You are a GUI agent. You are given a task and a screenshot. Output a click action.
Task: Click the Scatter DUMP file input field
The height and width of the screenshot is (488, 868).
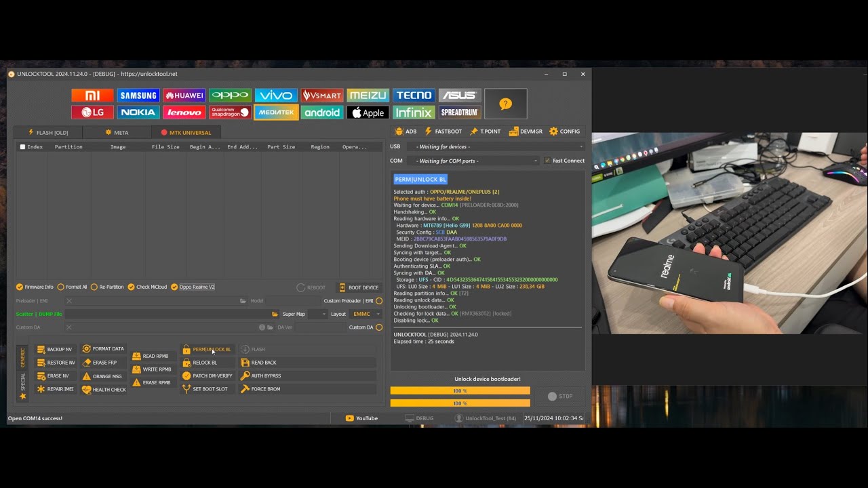coord(167,314)
